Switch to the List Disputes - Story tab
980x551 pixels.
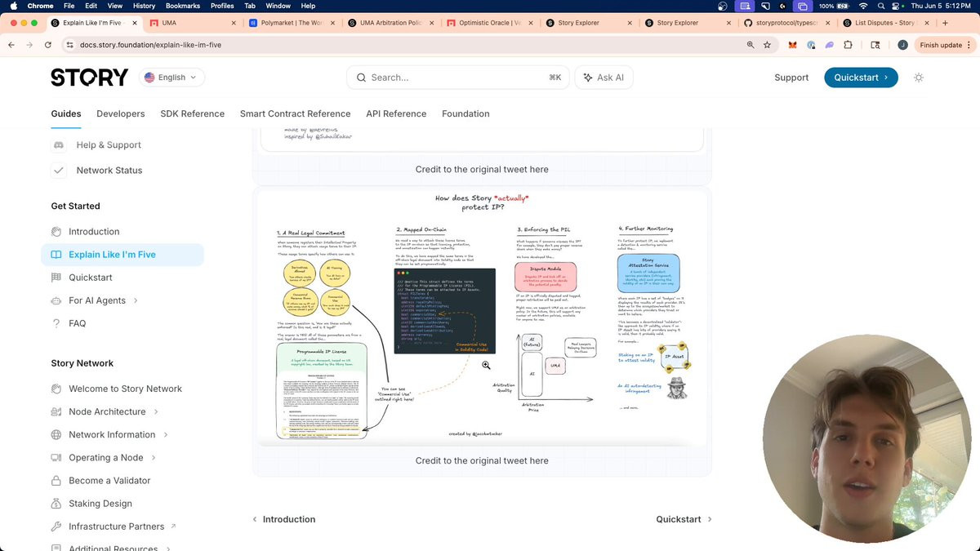click(886, 23)
